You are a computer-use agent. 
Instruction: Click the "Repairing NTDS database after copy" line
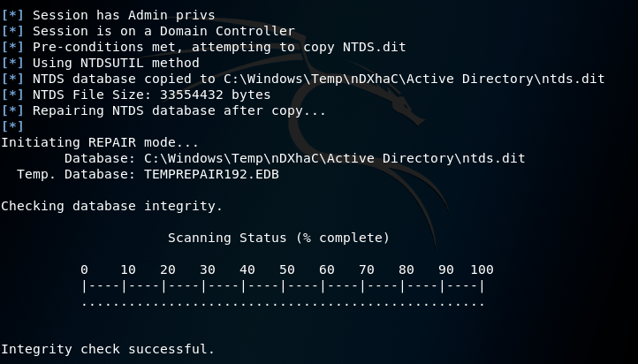(179, 110)
